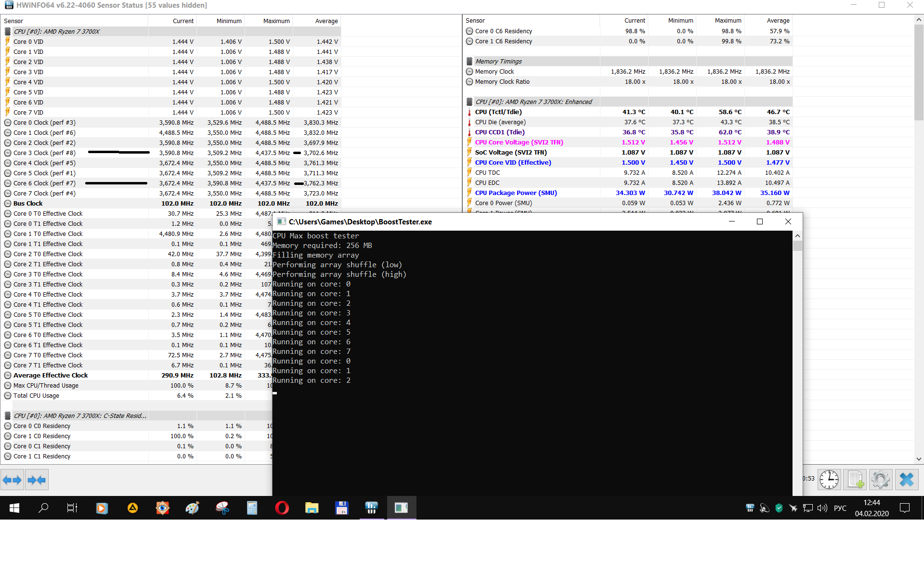The height and width of the screenshot is (573, 924).
Task: Open Task View on the taskbar
Action: 72,508
